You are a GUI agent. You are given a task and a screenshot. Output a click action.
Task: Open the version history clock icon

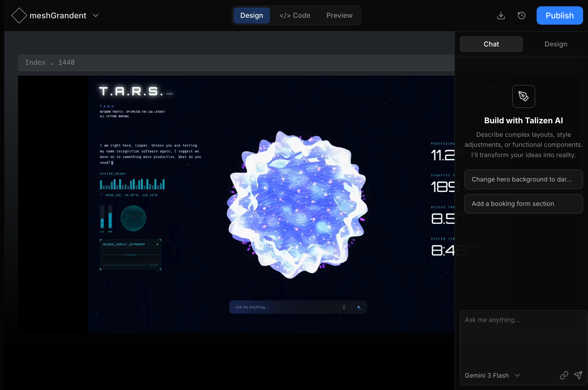tap(521, 15)
